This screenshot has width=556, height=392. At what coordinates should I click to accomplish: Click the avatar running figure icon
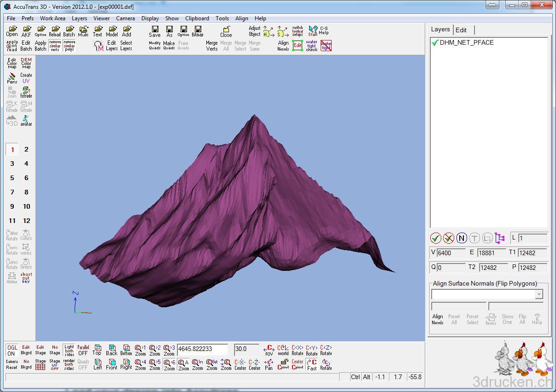[26, 120]
